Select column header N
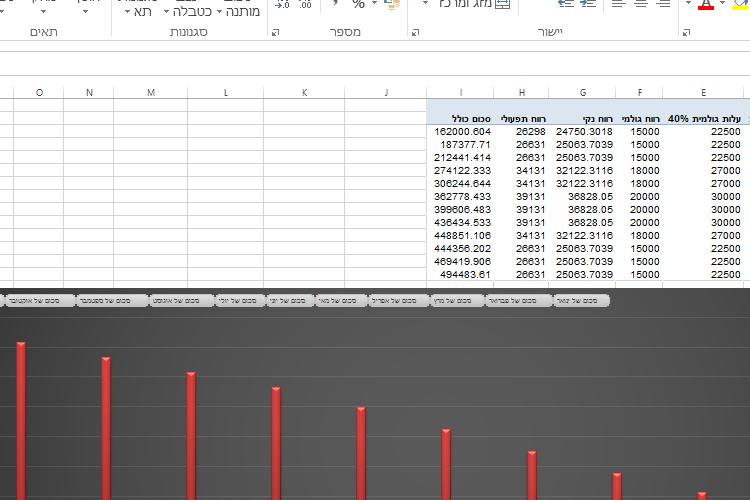Screen dimensions: 750x500 click(x=89, y=93)
